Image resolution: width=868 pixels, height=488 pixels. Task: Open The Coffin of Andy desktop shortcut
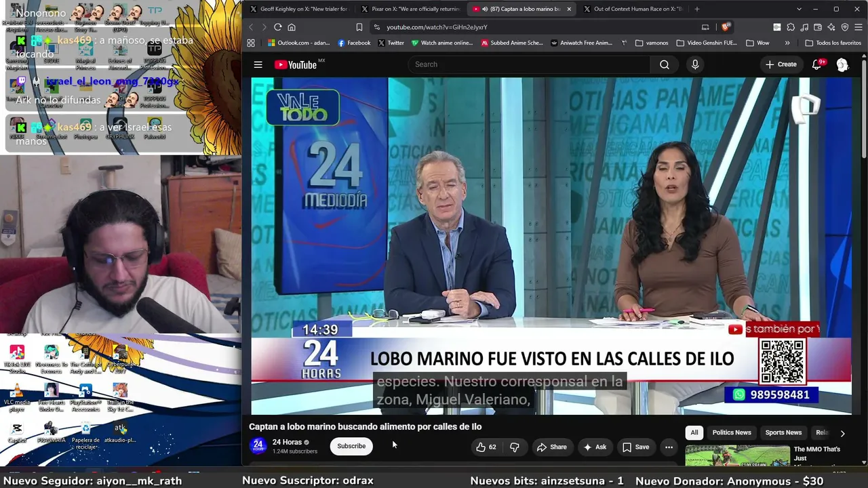(85, 359)
